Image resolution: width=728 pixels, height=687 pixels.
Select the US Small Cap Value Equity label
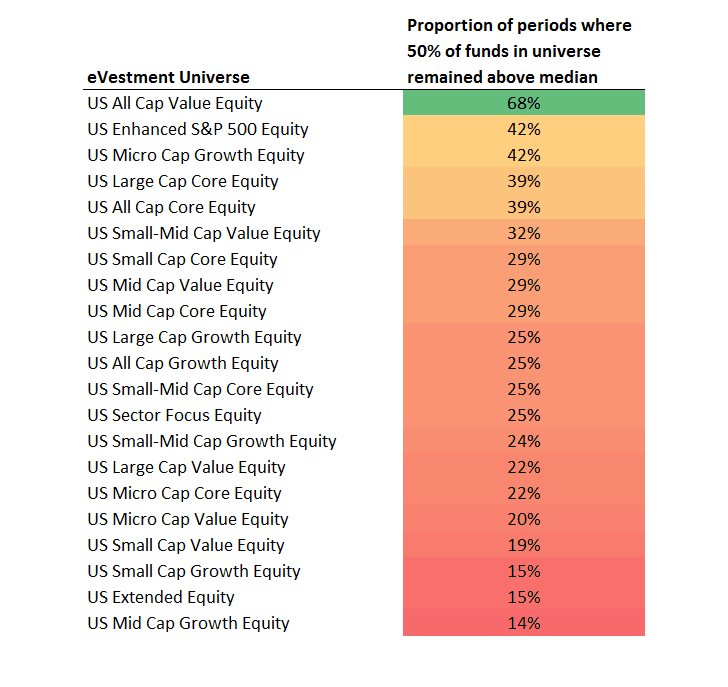click(x=186, y=545)
